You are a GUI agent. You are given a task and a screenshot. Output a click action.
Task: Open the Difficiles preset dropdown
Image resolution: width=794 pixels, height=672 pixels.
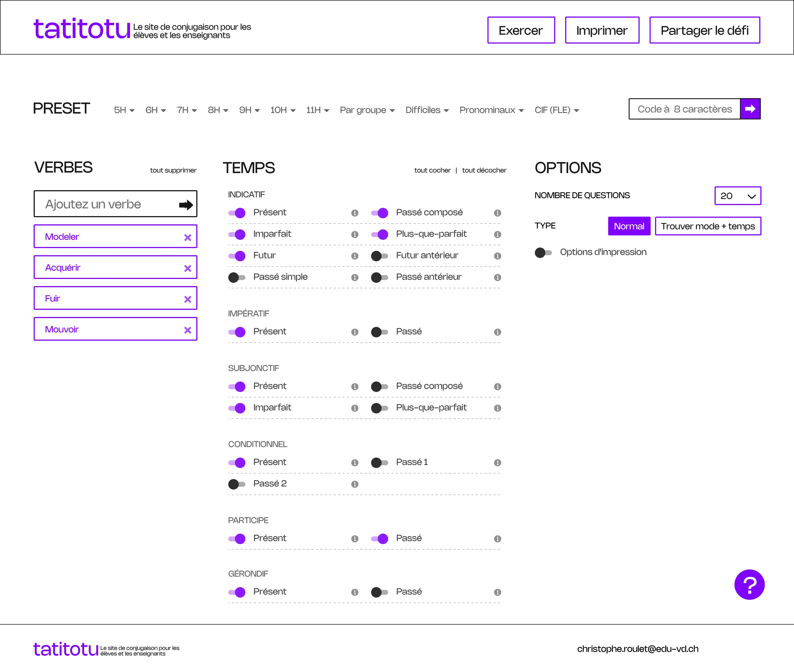(x=427, y=111)
